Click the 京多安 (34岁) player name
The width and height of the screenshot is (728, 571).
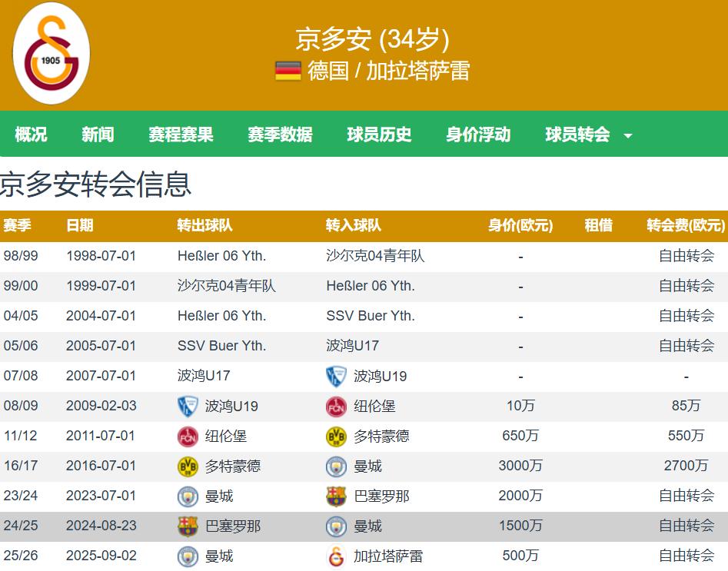click(x=372, y=39)
